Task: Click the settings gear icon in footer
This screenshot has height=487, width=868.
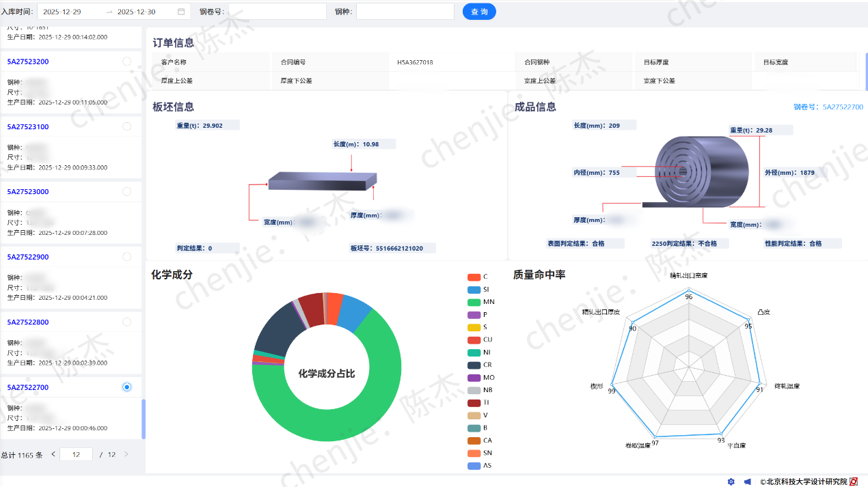Action: click(x=731, y=482)
